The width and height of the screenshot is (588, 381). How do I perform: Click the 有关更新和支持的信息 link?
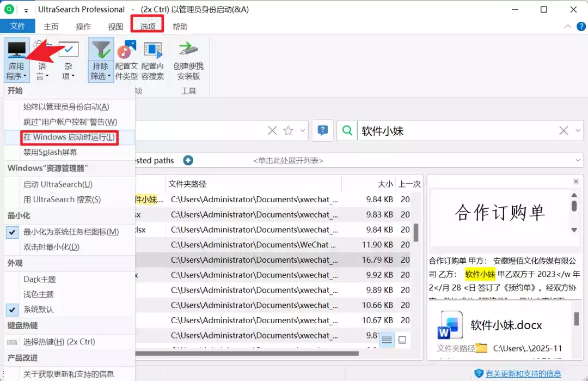tap(523, 373)
